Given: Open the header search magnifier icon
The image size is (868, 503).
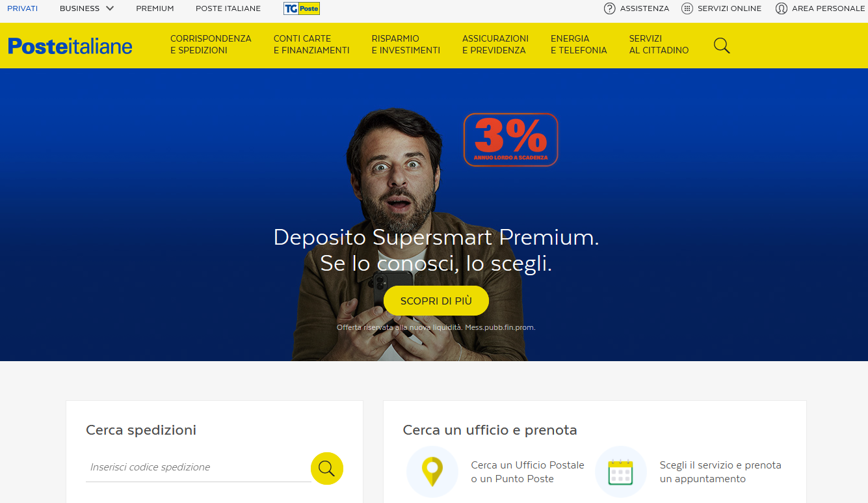Looking at the screenshot, I should [722, 46].
